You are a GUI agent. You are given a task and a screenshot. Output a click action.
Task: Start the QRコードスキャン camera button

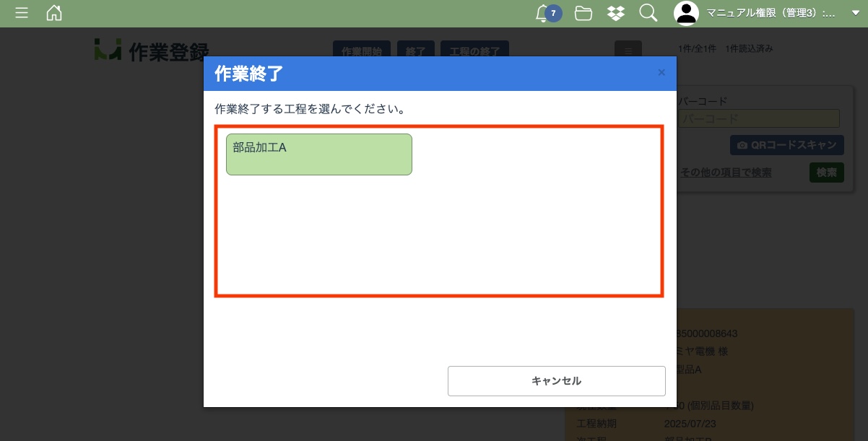[786, 145]
